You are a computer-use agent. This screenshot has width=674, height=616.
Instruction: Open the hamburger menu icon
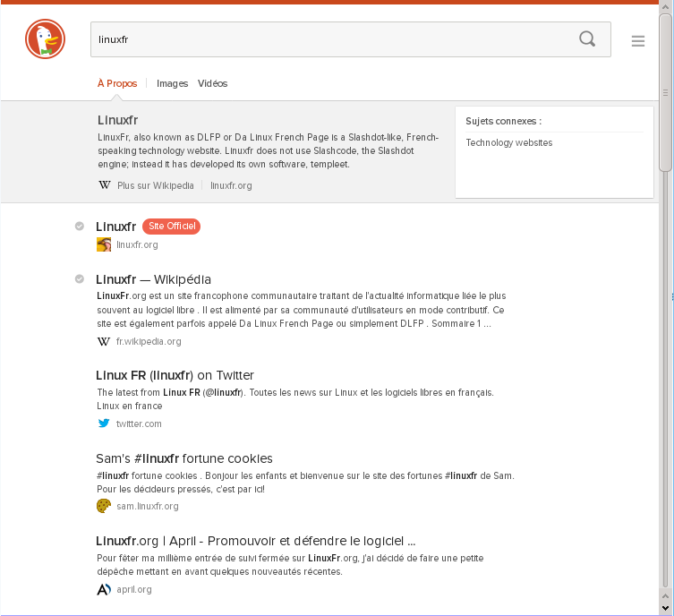pyautogui.click(x=638, y=40)
